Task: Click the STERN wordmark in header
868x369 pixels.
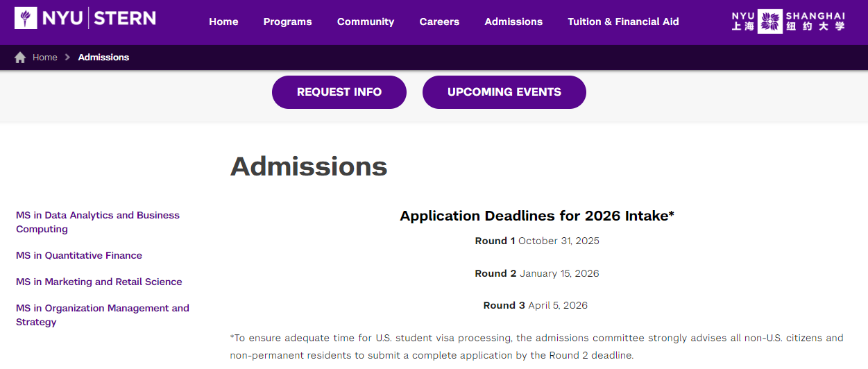Action: click(x=125, y=18)
